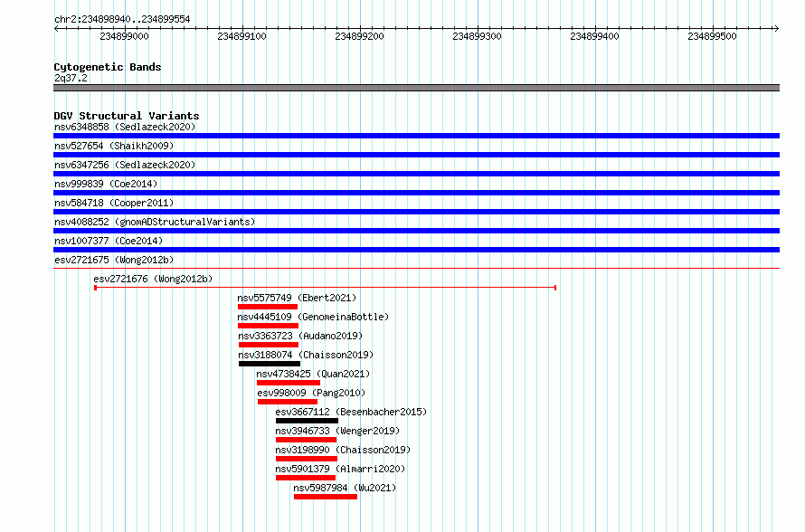The width and height of the screenshot is (805, 532).
Task: Click ruler position 234899000
Action: 124,36
